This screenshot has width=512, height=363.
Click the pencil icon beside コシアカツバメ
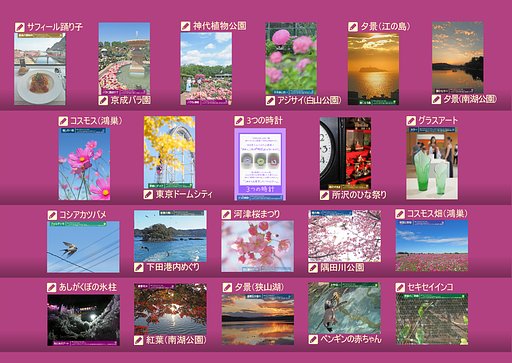click(x=52, y=215)
